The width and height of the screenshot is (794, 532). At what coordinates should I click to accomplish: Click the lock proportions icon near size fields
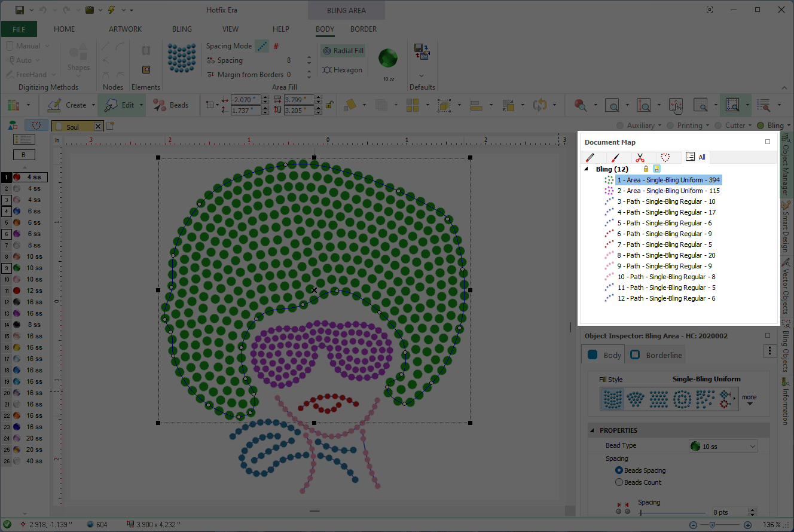click(x=329, y=105)
